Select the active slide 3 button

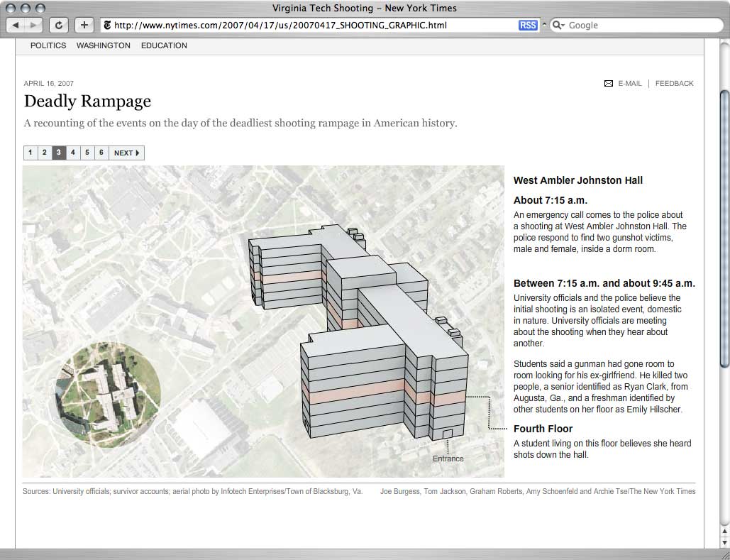pyautogui.click(x=59, y=153)
